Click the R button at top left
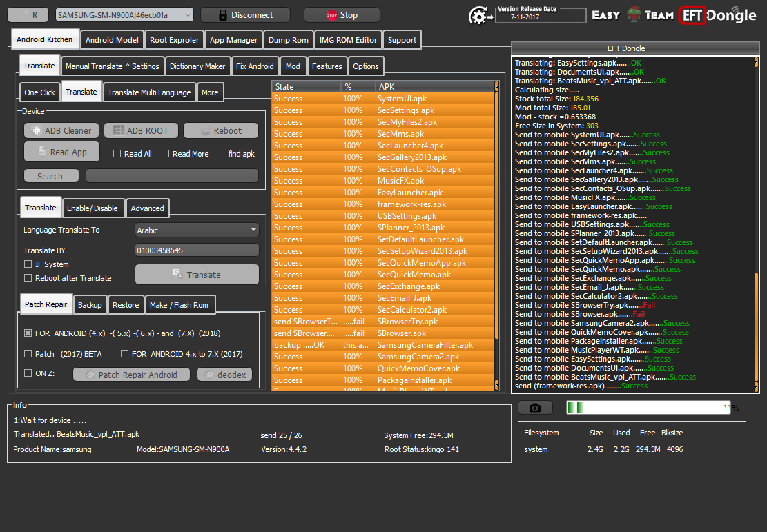This screenshot has height=532, width=767. (x=28, y=15)
